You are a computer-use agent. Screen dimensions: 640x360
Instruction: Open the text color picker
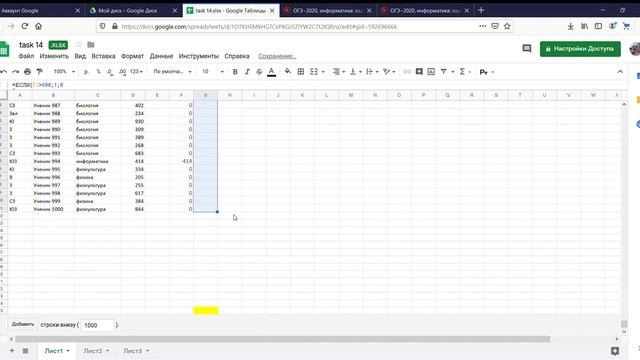271,72
